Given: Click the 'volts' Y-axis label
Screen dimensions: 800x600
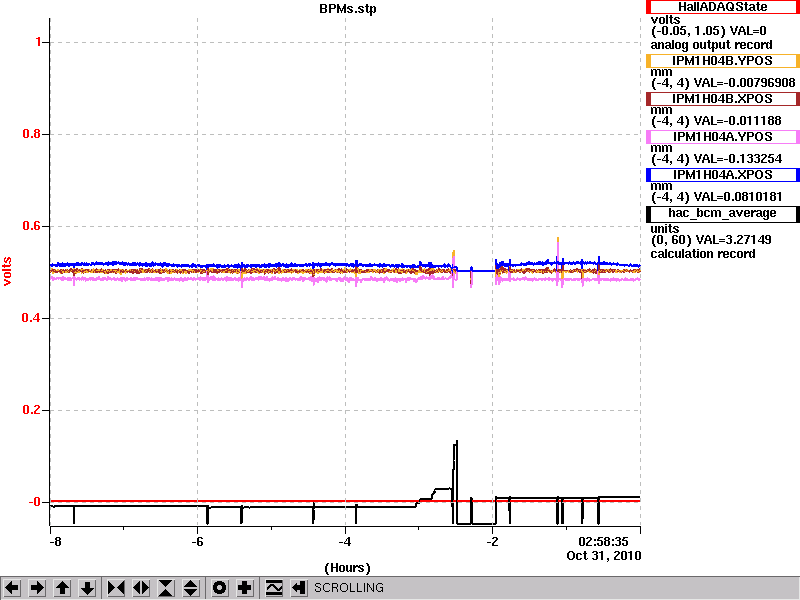Looking at the screenshot, I should (x=7, y=271).
